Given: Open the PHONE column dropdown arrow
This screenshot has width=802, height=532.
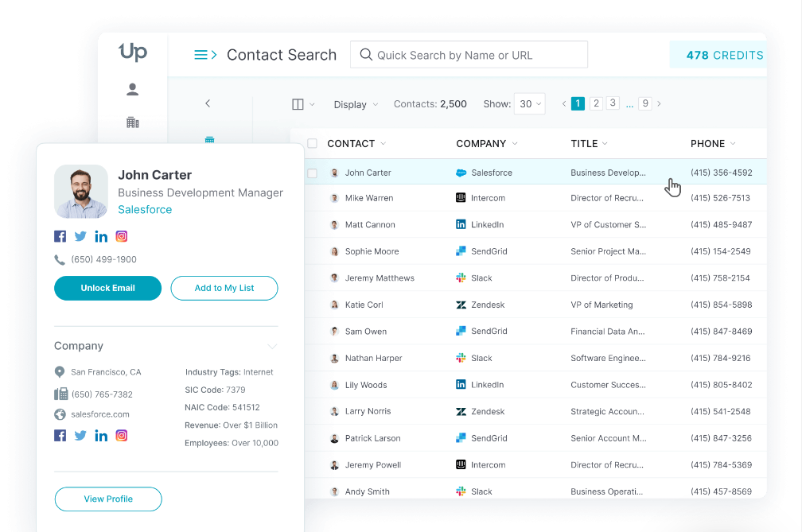Looking at the screenshot, I should coord(733,144).
